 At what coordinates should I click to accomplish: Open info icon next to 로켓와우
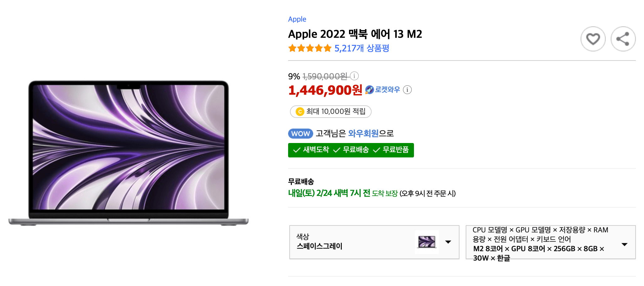click(407, 90)
